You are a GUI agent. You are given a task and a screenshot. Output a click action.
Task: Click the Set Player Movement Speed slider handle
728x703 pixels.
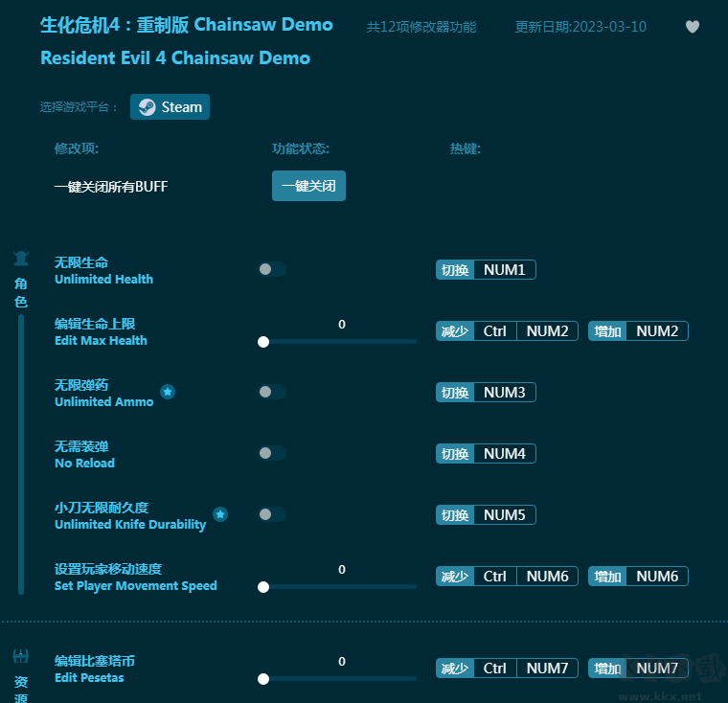click(263, 587)
